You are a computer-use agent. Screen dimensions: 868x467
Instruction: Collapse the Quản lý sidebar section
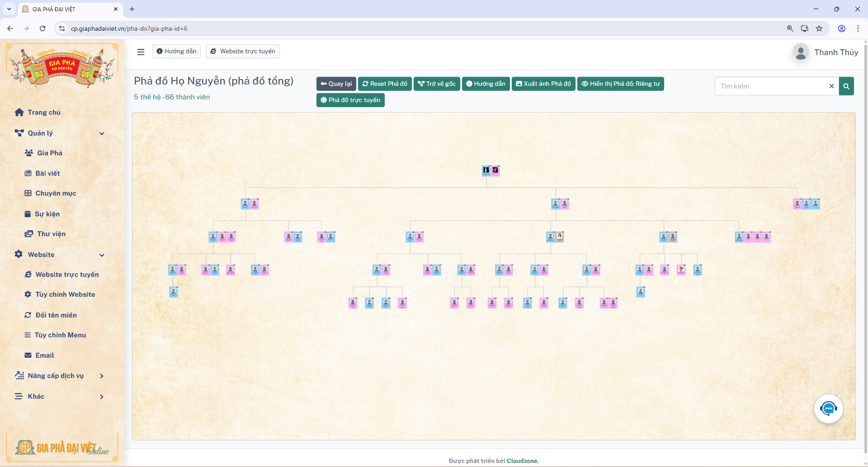coord(102,133)
